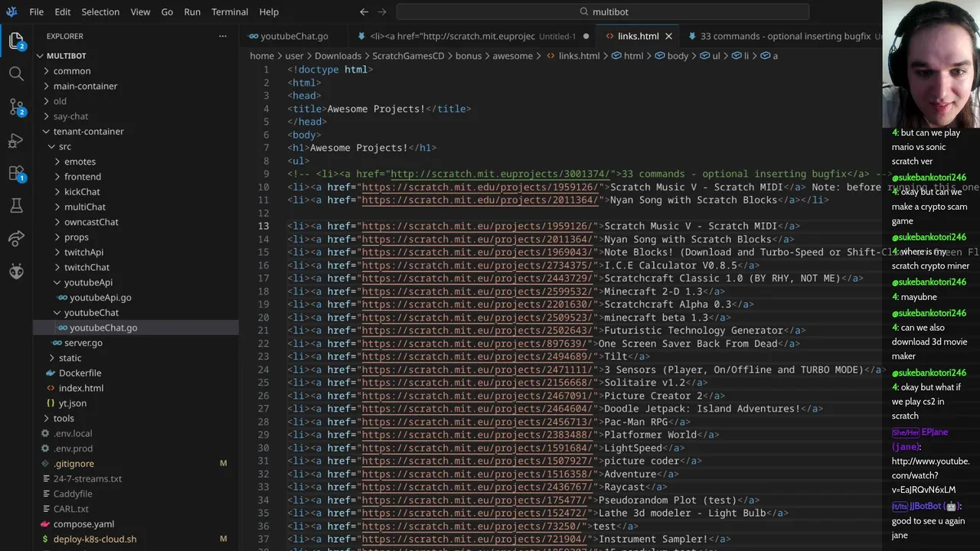Open Explorer more actions ellipsis
The width and height of the screenshot is (980, 551).
223,36
